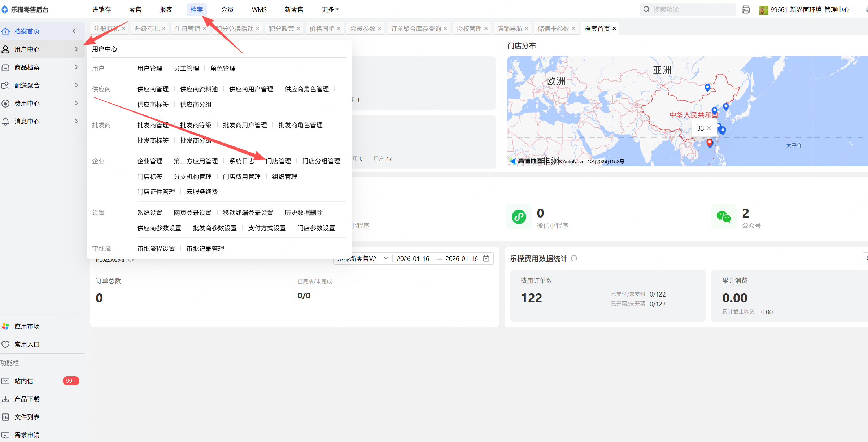Open 站内信 mail icon in sidebar
868x442 pixels.
[6, 381]
